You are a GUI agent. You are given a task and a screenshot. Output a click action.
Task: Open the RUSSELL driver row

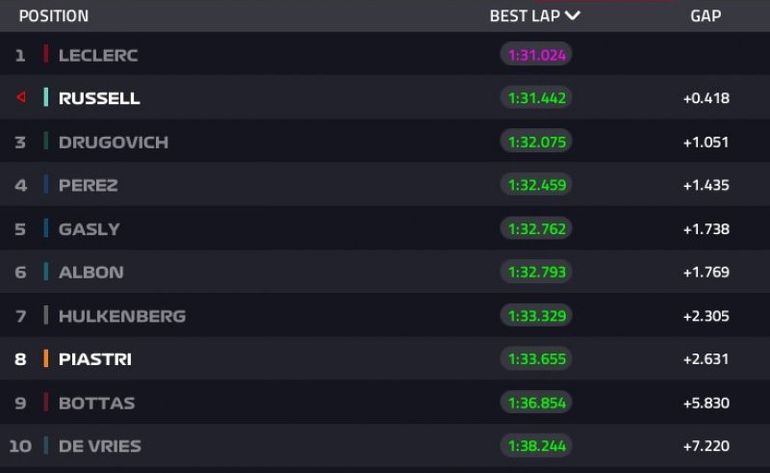[385, 97]
